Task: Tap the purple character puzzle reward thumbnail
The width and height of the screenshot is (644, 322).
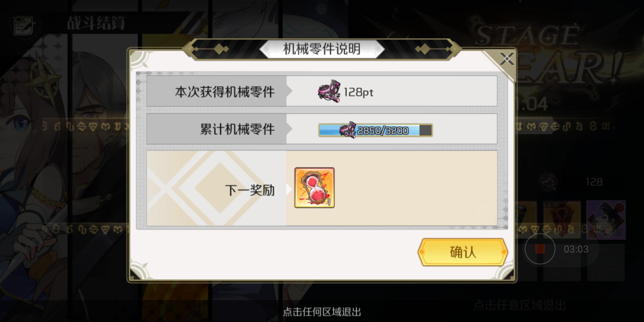Action: pos(606,220)
